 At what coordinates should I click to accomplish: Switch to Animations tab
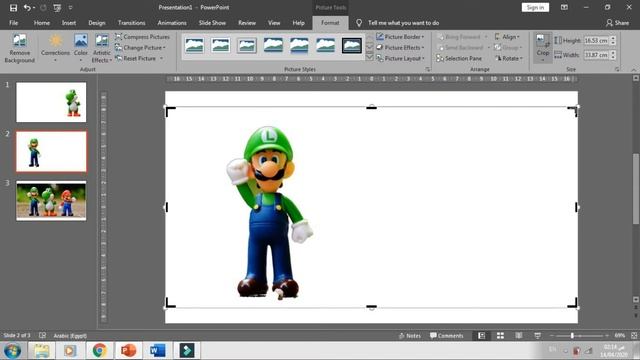pyautogui.click(x=172, y=23)
